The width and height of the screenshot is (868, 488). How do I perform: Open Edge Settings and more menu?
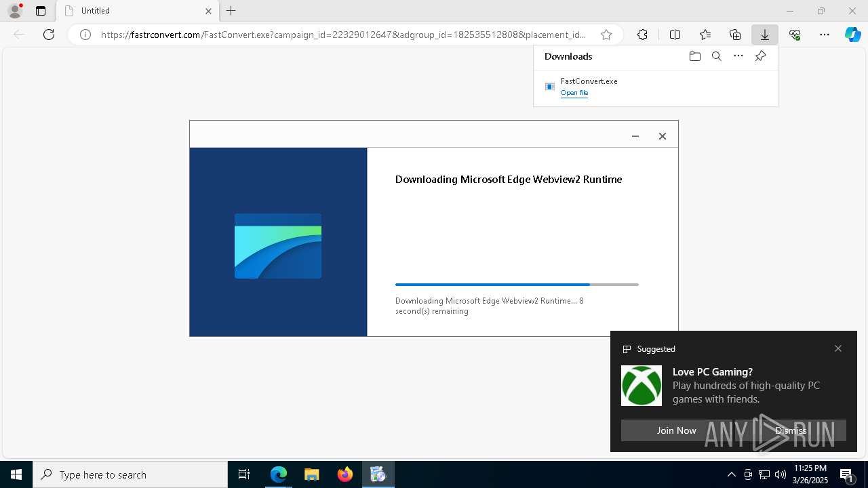pos(825,35)
